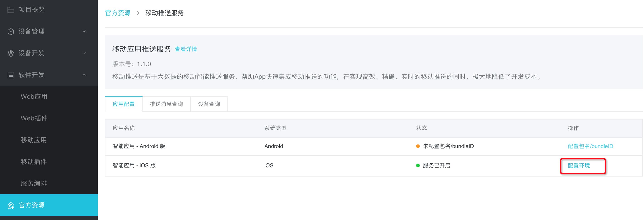Switch to the 应用配置 tab

(124, 104)
